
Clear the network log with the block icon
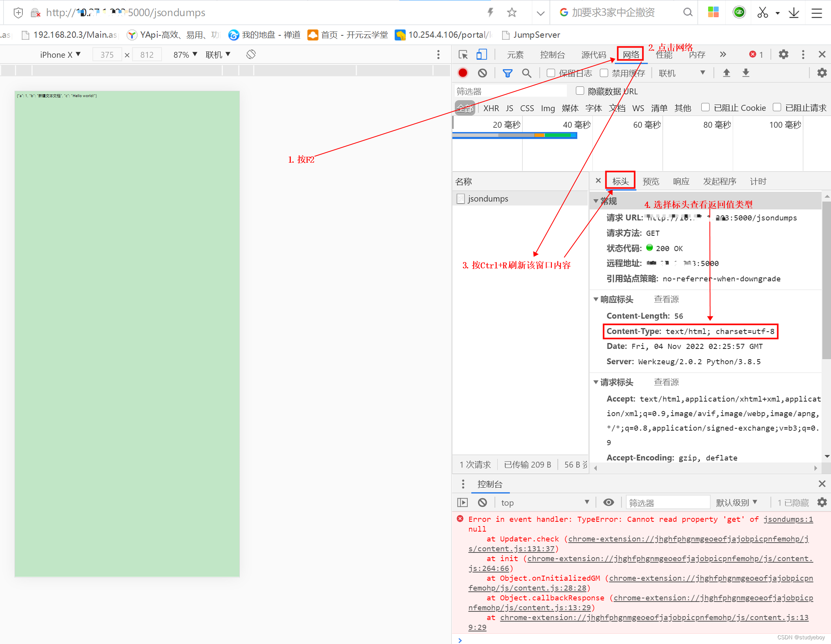click(482, 73)
